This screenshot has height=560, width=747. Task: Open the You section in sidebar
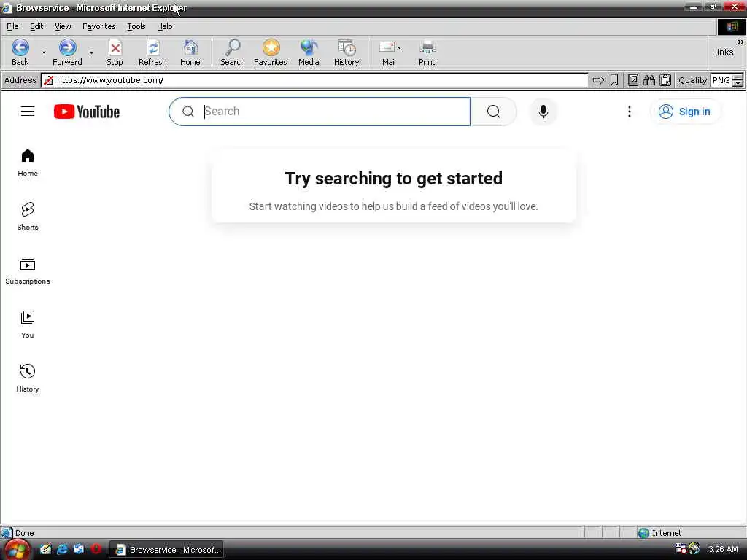(x=28, y=324)
